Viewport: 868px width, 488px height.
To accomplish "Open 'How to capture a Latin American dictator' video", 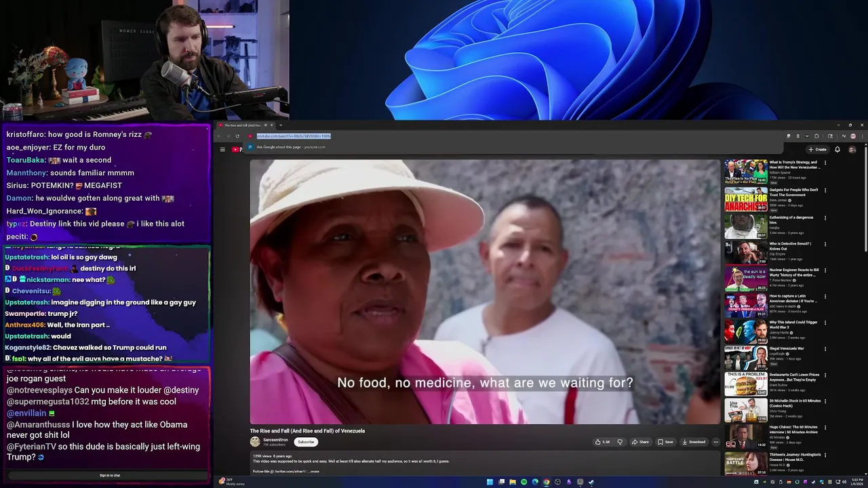I will 794,299.
